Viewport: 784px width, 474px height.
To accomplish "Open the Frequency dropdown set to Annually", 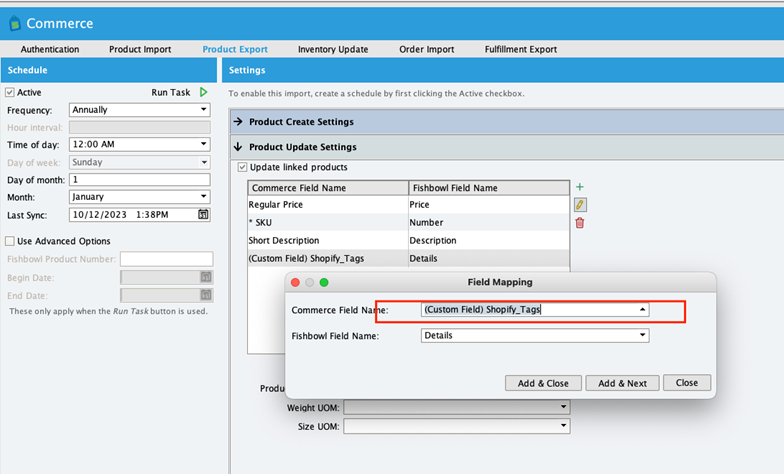I will (x=140, y=110).
